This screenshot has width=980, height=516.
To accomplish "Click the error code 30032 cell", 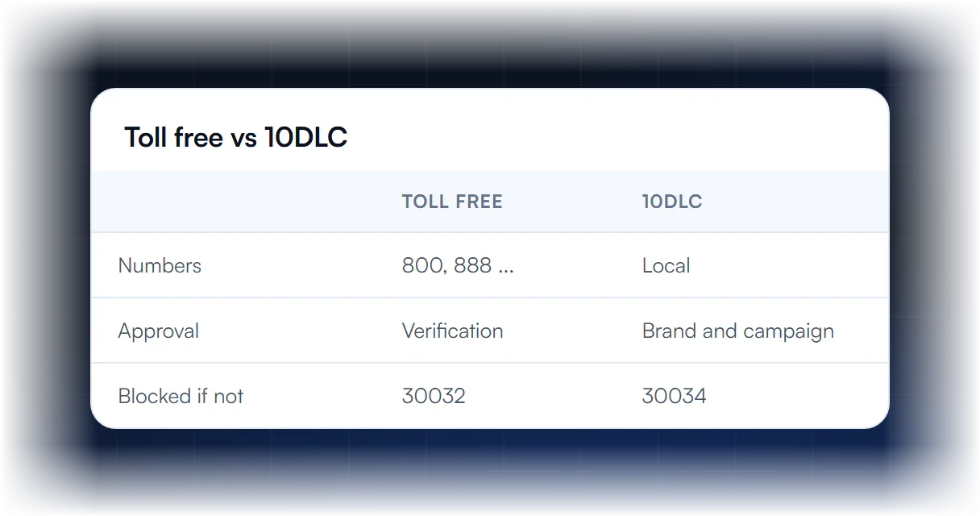I will click(434, 396).
